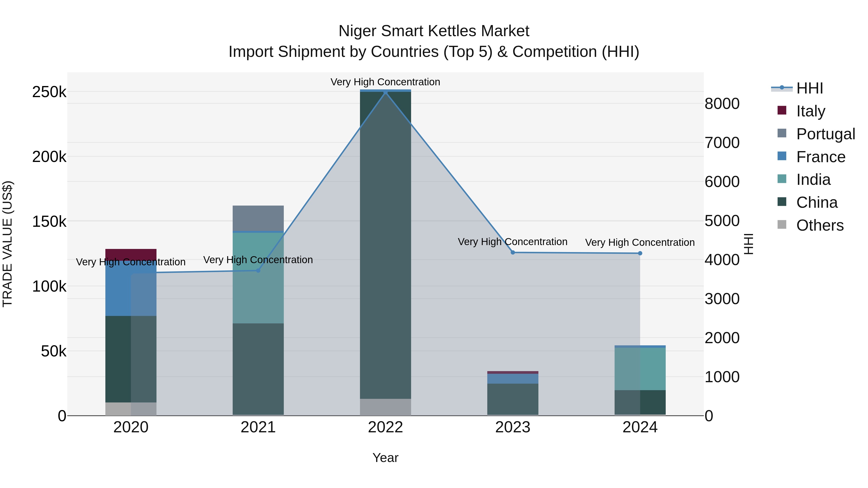This screenshot has height=488, width=868.
Task: Click the 5000 HHI axis tick
Action: coord(722,221)
